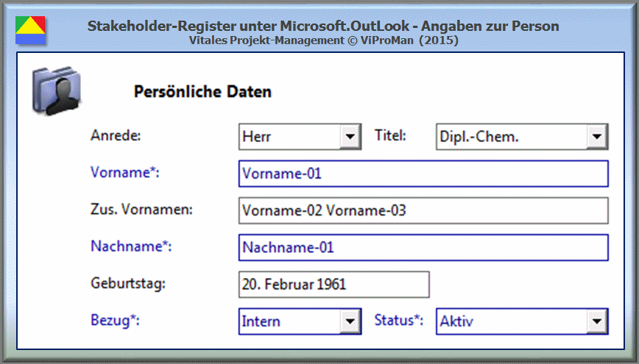
Task: Open the Titel dropdown arrow
Action: coord(596,137)
